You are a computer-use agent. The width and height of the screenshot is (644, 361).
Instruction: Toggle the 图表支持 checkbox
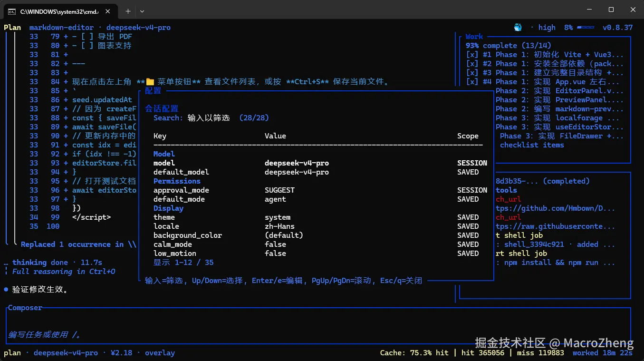click(x=87, y=46)
